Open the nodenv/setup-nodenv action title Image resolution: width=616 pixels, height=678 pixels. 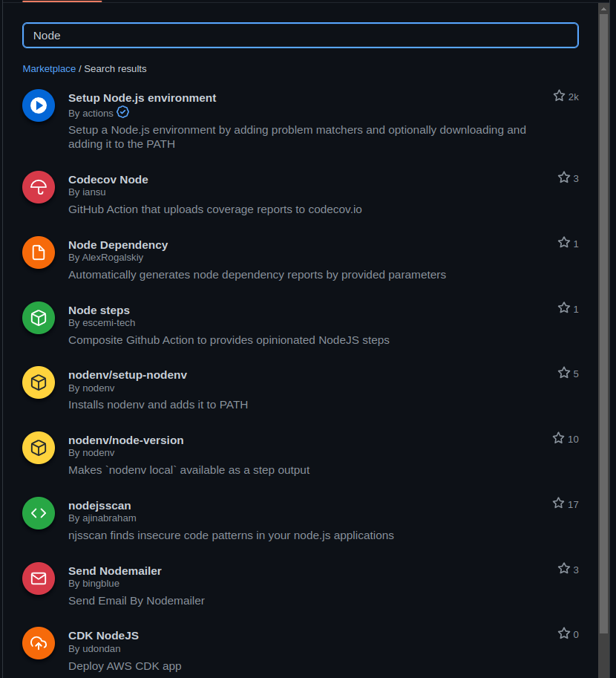[x=128, y=375]
